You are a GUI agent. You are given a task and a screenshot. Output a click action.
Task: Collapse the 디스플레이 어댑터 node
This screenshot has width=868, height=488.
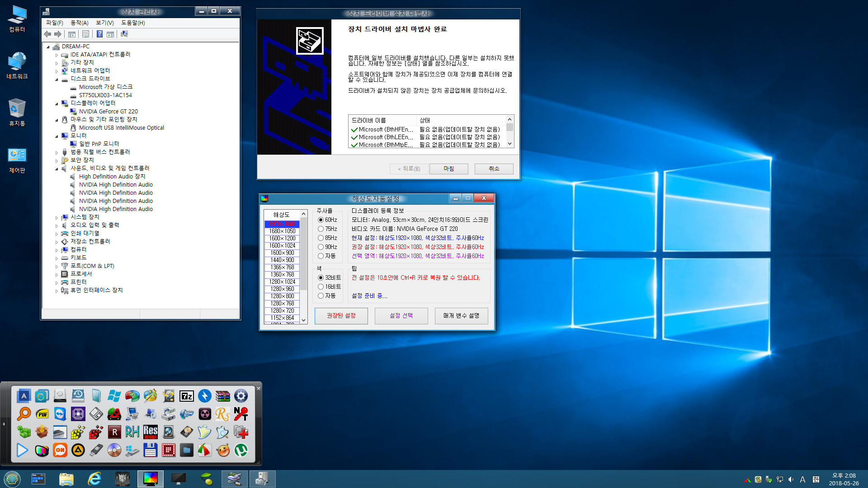coord(57,104)
